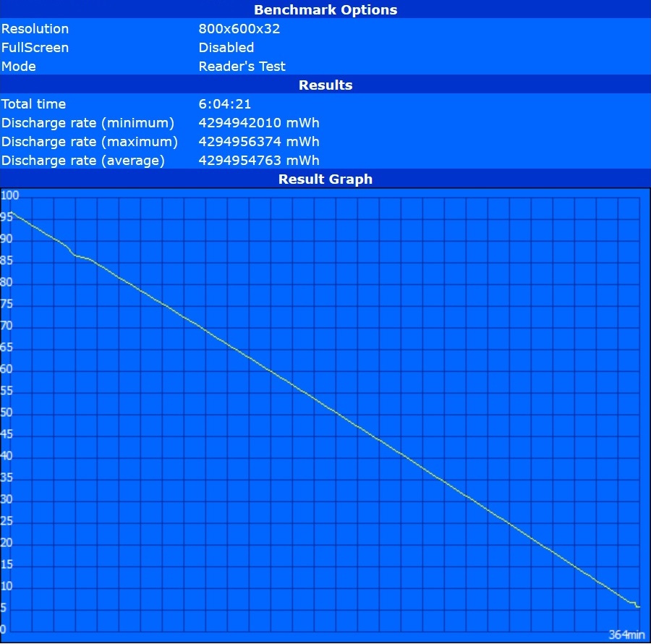The image size is (651, 644).
Task: Click the 364min label on graph
Action: click(626, 635)
